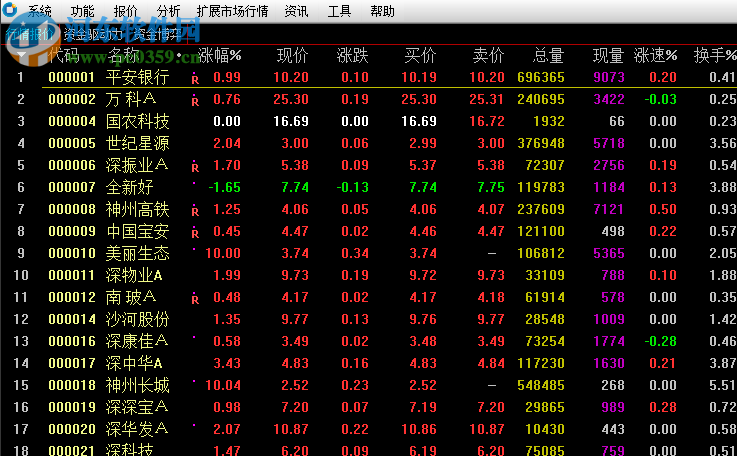Click speed value -0.28 for 深康佳A
737x456 pixels.
pyautogui.click(x=660, y=341)
